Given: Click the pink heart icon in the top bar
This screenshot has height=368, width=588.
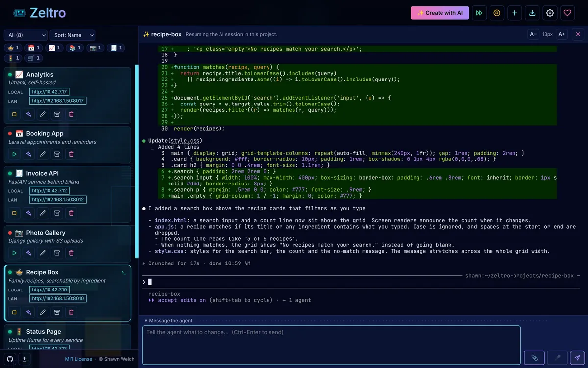Looking at the screenshot, I should tap(567, 13).
